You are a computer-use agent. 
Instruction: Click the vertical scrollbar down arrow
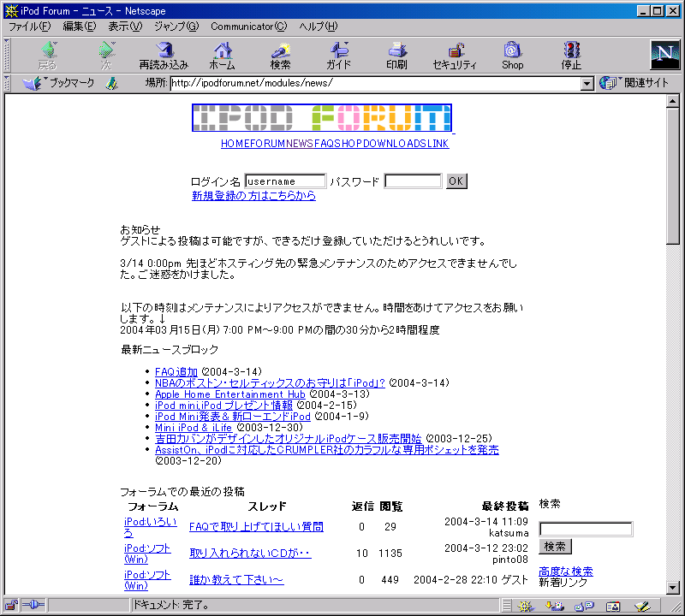click(673, 587)
